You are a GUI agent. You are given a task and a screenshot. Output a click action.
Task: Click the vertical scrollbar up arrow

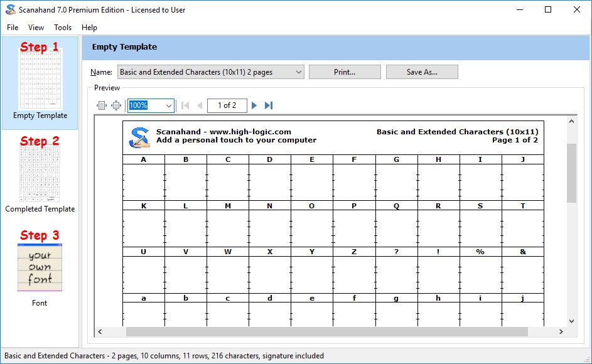pyautogui.click(x=572, y=121)
